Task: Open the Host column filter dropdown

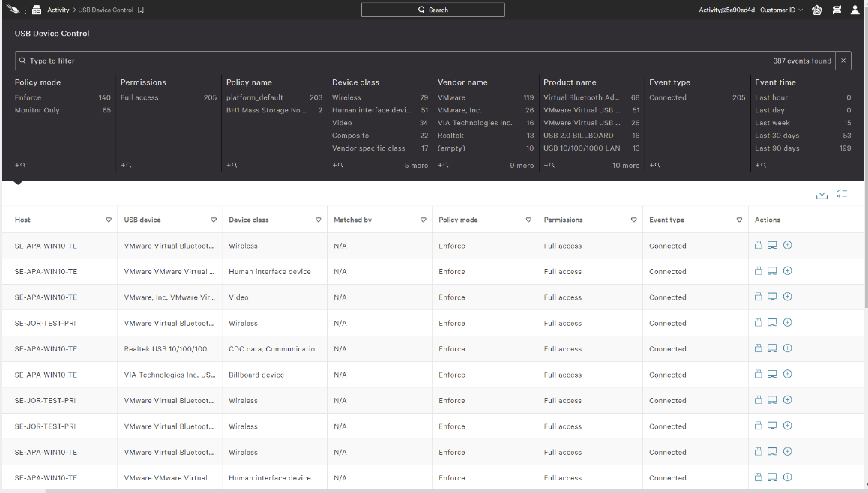Action: click(x=109, y=220)
